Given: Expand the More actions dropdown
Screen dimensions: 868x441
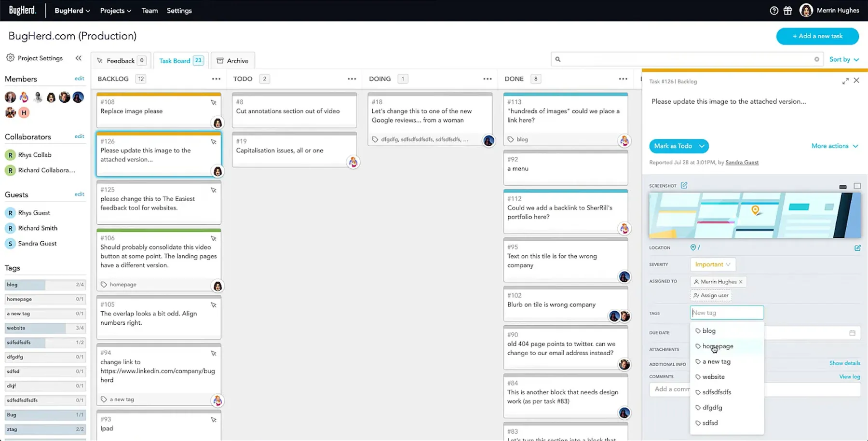Looking at the screenshot, I should [835, 146].
